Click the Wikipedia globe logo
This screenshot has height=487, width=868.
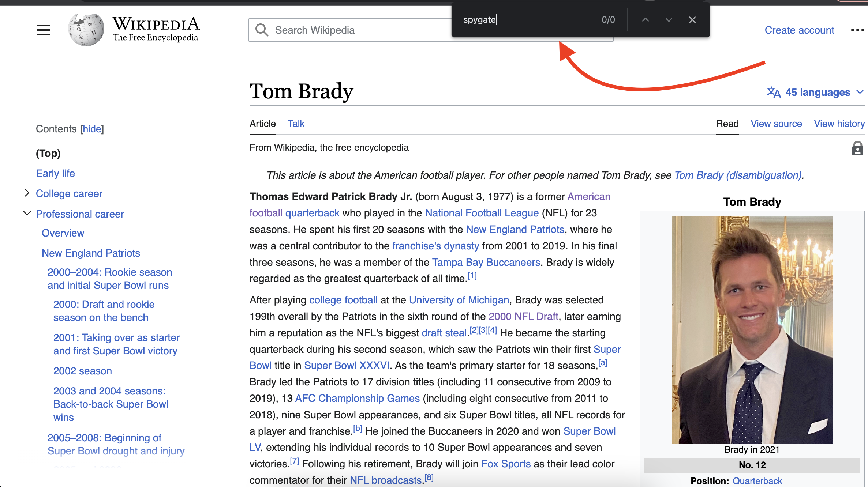(86, 30)
